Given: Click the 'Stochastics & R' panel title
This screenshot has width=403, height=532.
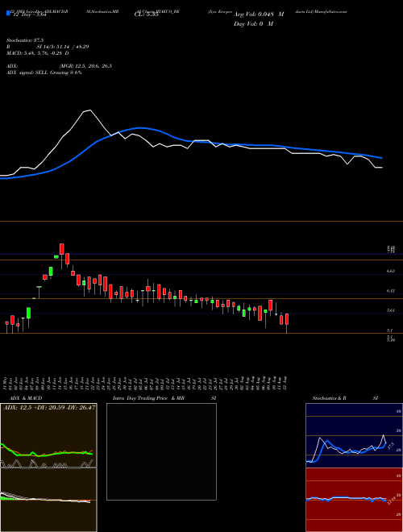Looking at the screenshot, I should (329, 398).
